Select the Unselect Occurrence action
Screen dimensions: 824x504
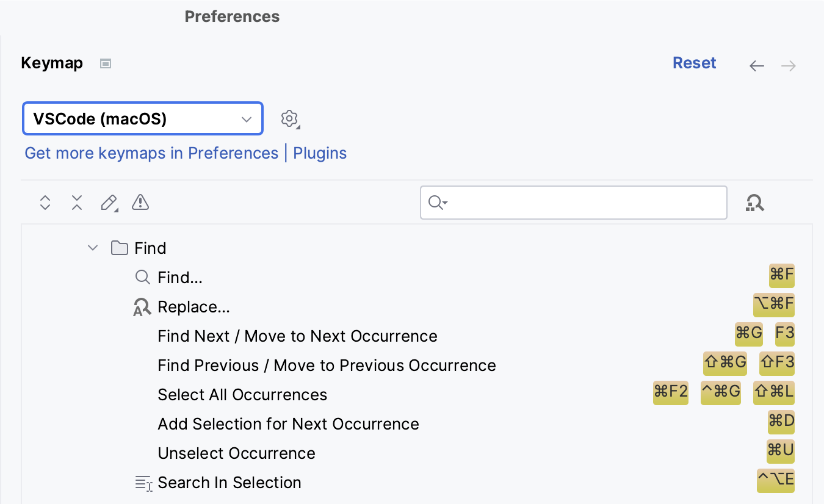[x=236, y=453]
